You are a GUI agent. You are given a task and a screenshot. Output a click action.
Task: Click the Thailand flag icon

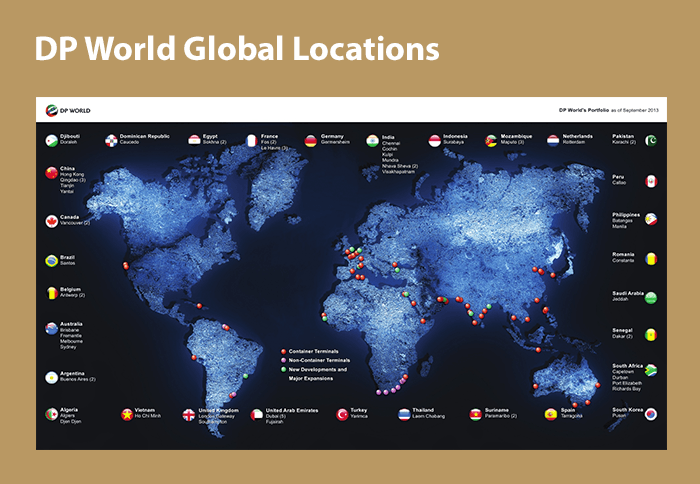coord(404,415)
